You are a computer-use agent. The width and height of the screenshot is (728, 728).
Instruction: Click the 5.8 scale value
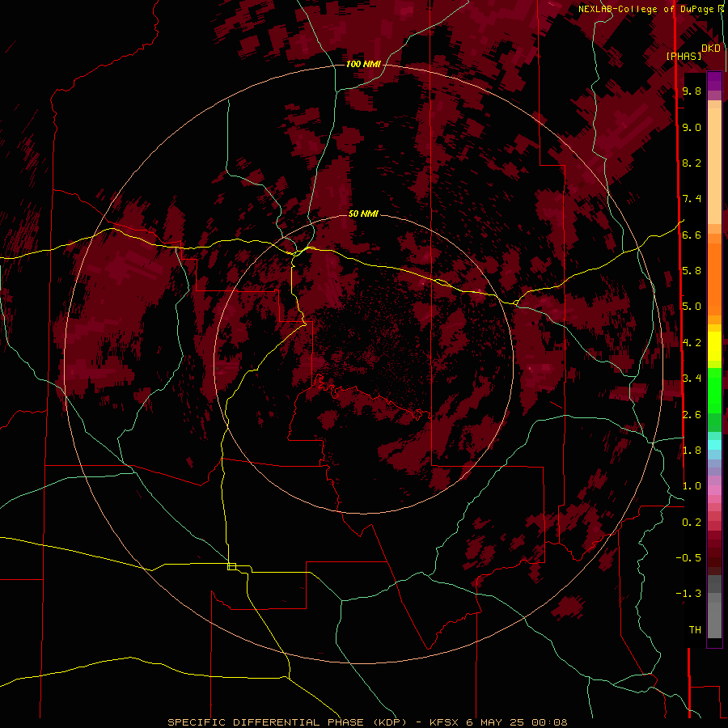tap(692, 271)
